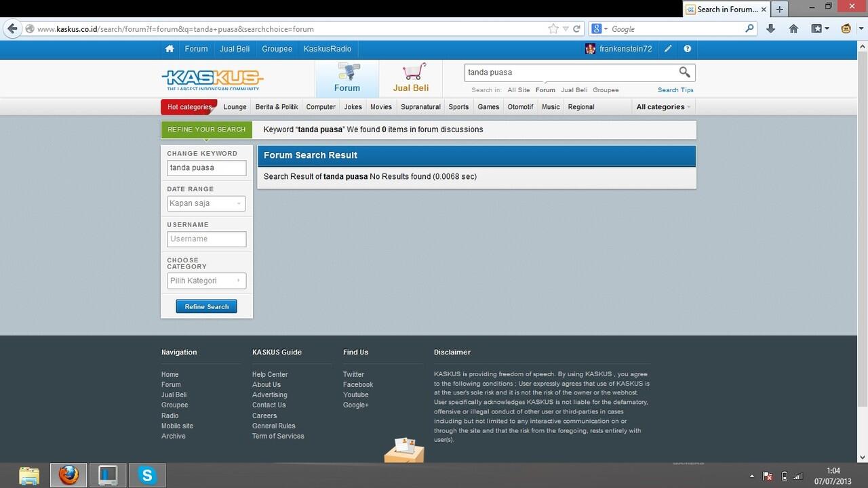Open General Rules footer link

tap(274, 426)
